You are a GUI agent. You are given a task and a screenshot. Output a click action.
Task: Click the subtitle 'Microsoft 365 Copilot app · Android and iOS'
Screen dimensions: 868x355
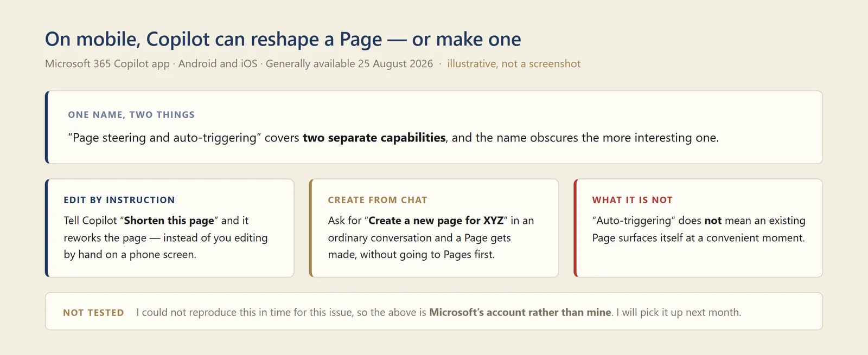[151, 64]
